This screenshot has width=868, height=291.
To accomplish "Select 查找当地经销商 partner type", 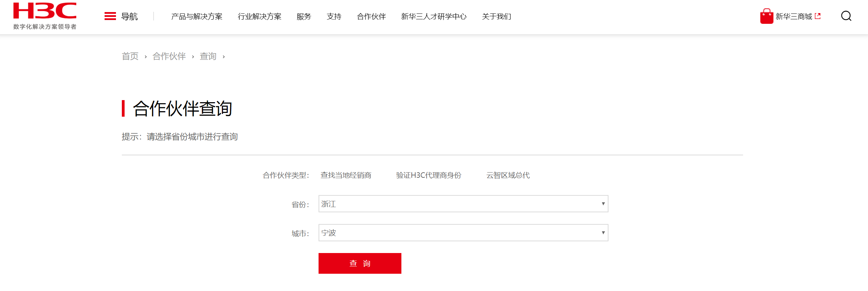I will pos(346,175).
